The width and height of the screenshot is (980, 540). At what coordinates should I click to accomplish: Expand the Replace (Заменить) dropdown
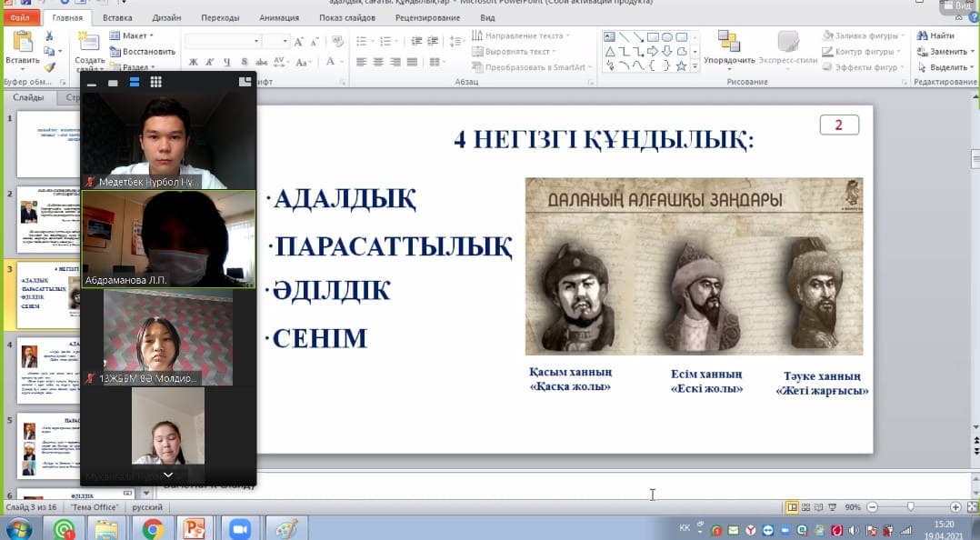[x=972, y=52]
